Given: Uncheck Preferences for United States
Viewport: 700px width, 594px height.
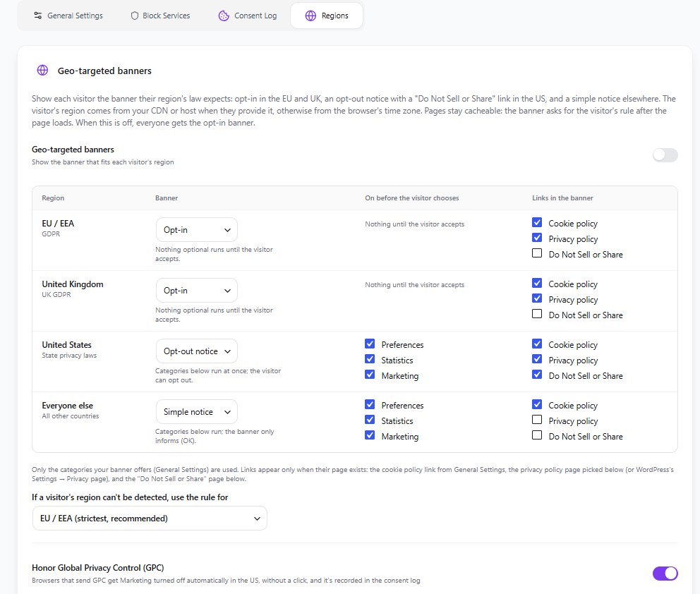Looking at the screenshot, I should point(370,344).
